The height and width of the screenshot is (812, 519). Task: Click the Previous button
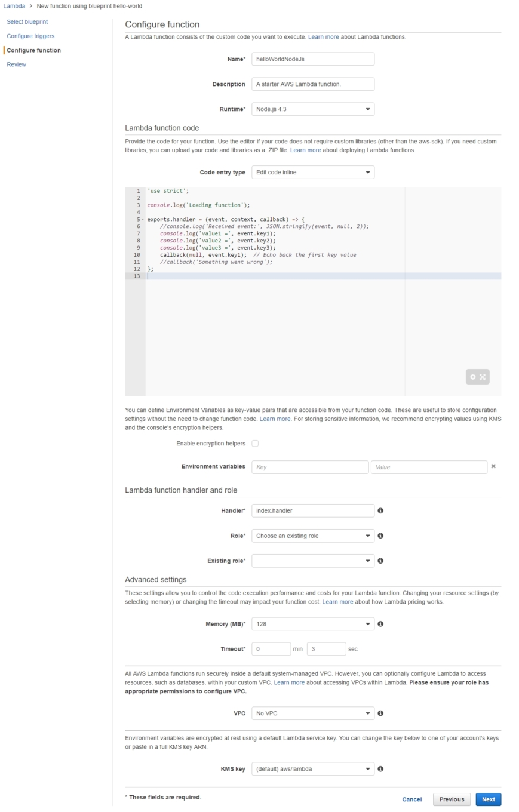coord(452,799)
